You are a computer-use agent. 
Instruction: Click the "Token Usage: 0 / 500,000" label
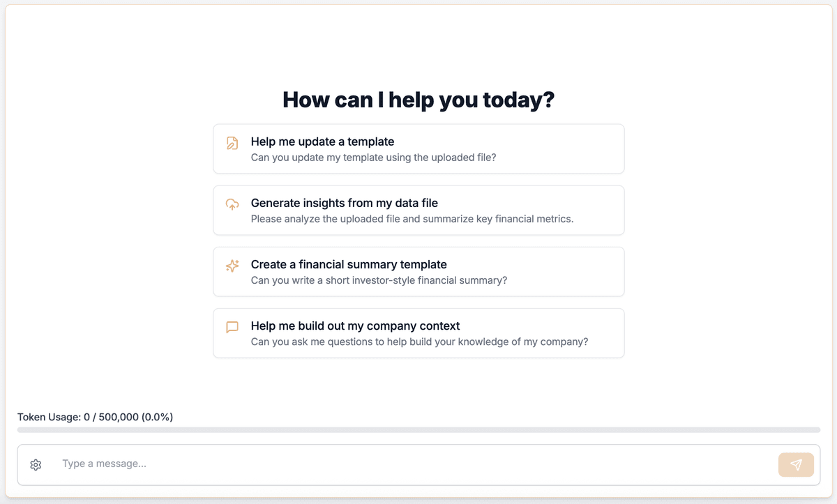point(95,417)
